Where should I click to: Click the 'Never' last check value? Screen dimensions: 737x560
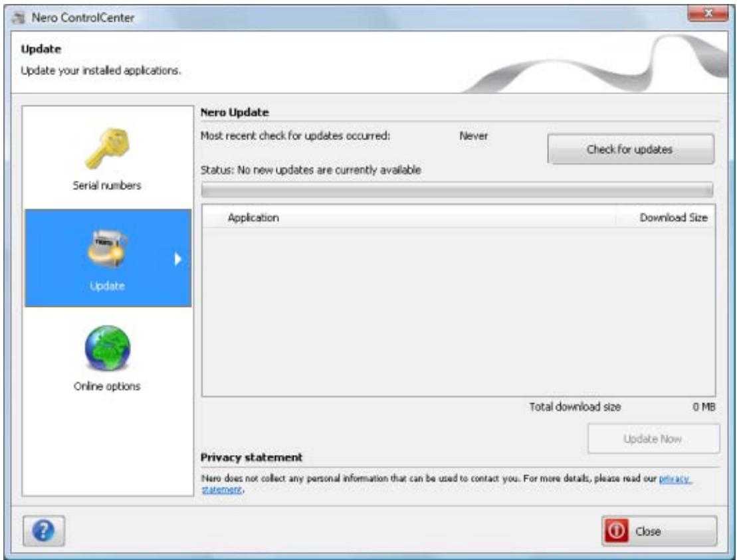tap(473, 136)
